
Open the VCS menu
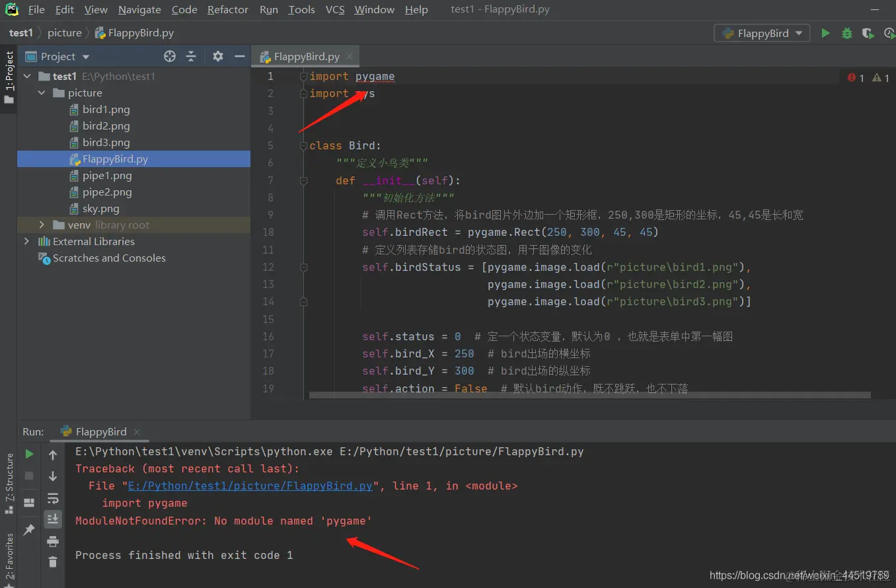point(335,9)
